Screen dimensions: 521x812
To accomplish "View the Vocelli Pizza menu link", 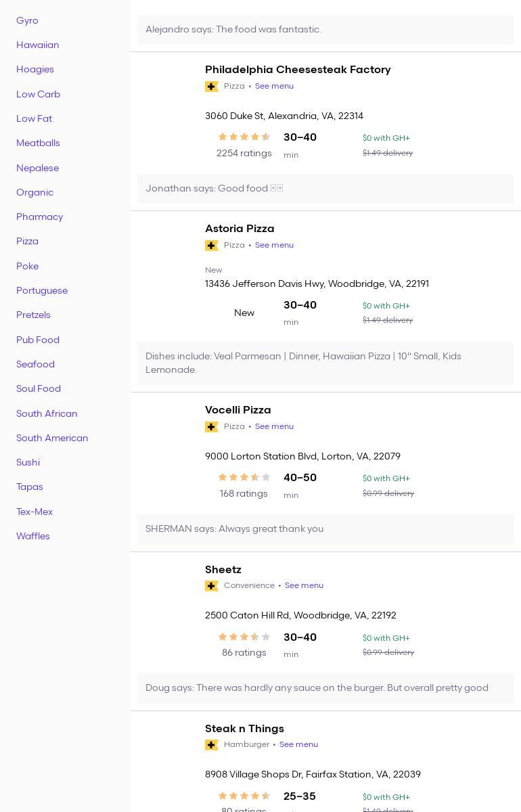I will point(274,427).
